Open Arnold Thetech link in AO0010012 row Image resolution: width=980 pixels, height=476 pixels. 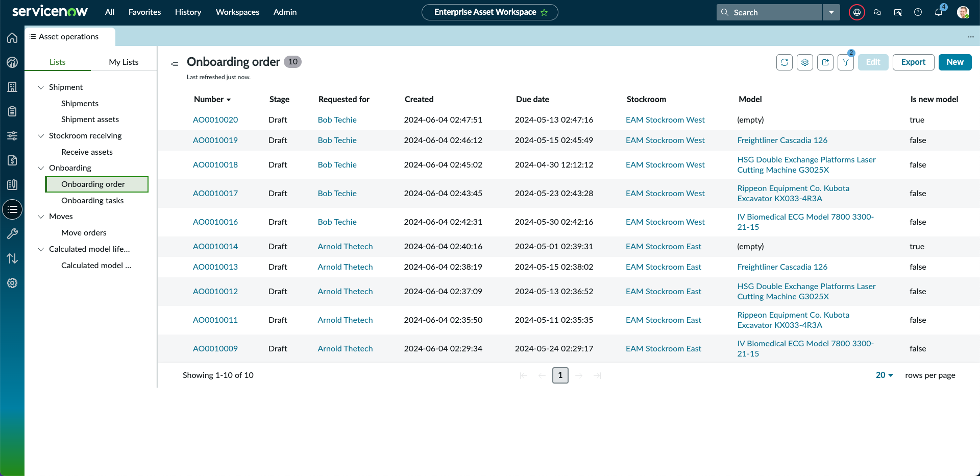(345, 292)
